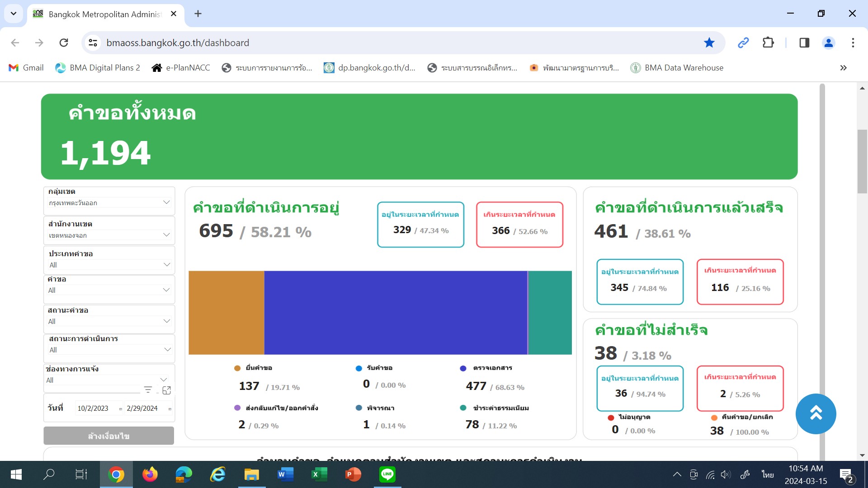Expand the สำนักงานเขต dropdown

click(x=166, y=235)
